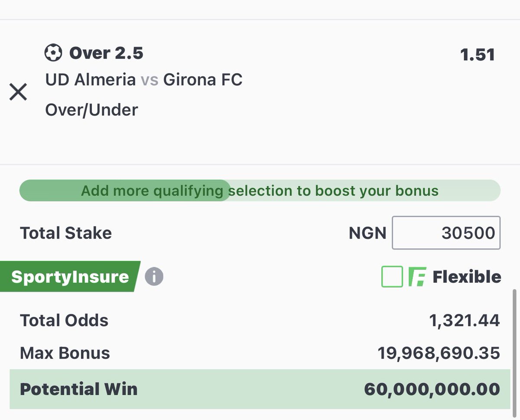Click the green Flexible F logo
Image resolution: width=520 pixels, height=420 pixels.
tap(417, 277)
